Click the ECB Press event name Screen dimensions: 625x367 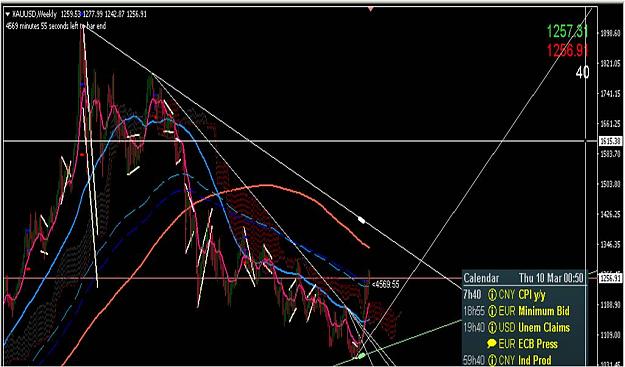pos(537,343)
